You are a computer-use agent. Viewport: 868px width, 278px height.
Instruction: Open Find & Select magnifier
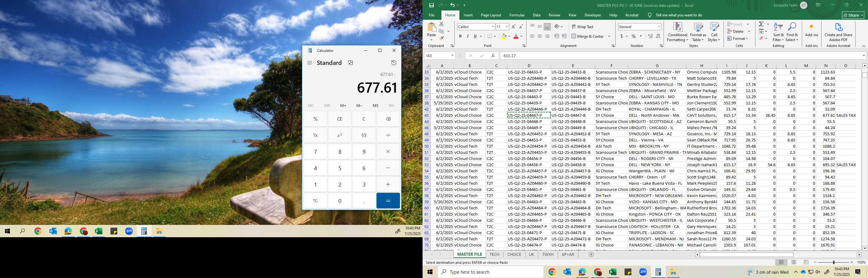click(x=792, y=32)
